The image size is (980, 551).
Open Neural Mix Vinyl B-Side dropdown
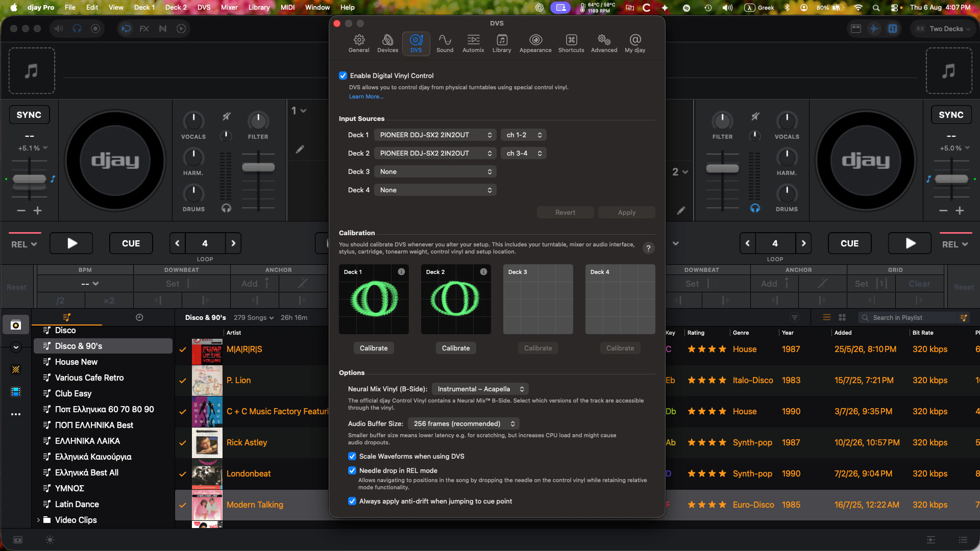click(x=480, y=389)
